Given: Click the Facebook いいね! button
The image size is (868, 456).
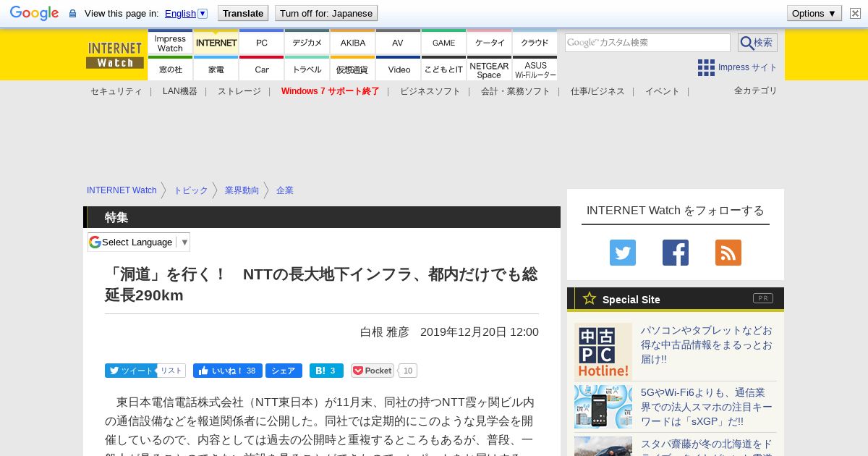Looking at the screenshot, I should tap(228, 371).
